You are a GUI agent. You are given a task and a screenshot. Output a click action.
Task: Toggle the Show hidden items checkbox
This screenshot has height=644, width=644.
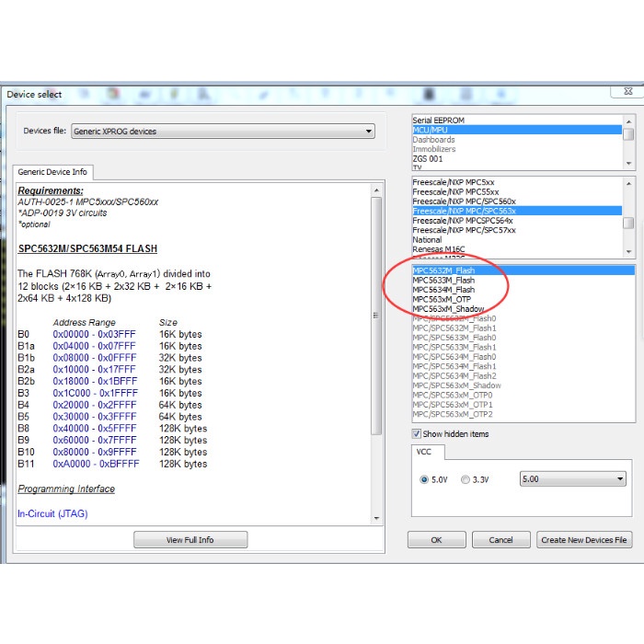click(417, 434)
